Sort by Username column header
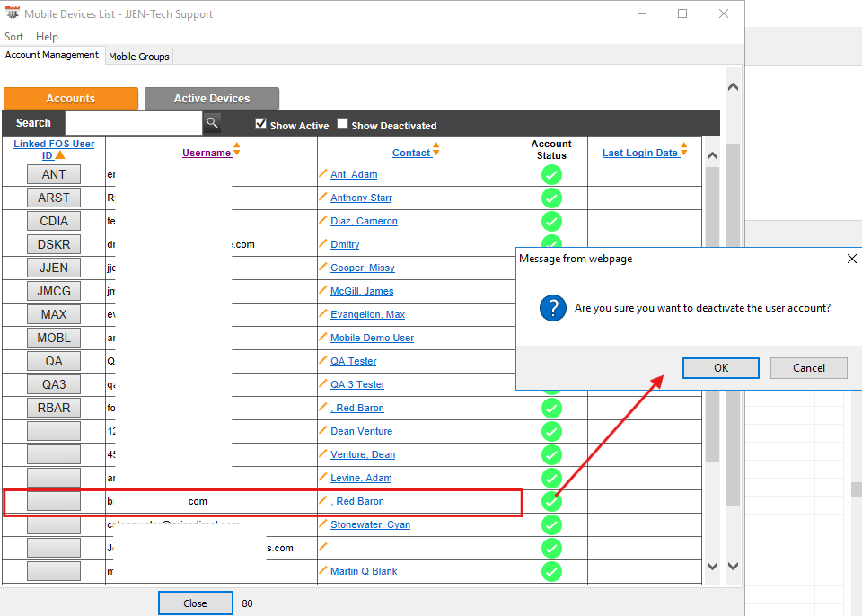The height and width of the screenshot is (616, 862). tap(207, 153)
